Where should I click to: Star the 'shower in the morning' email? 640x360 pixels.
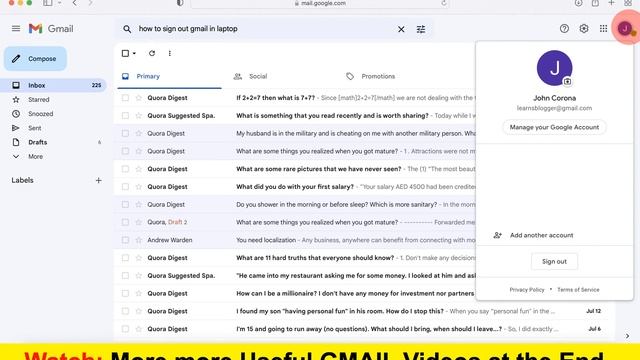pyautogui.click(x=138, y=204)
